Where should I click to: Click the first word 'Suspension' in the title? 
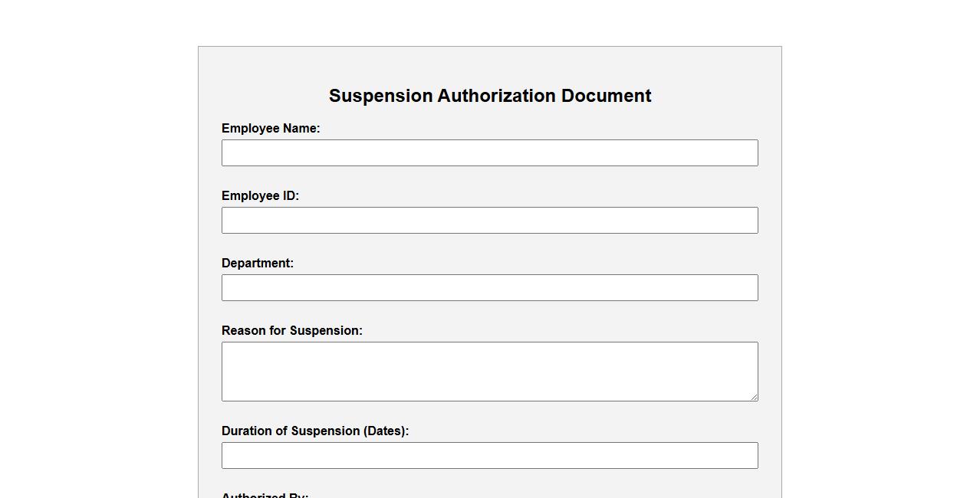click(380, 96)
